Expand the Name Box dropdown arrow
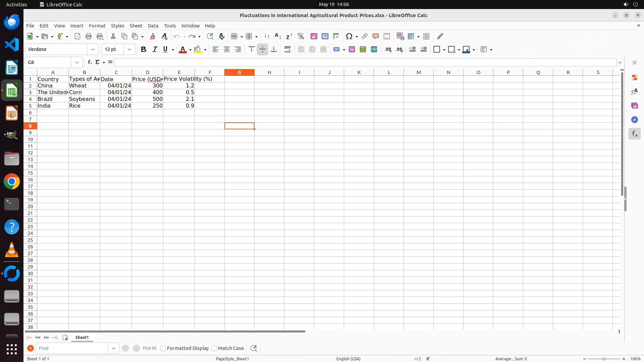644x362 pixels. click(77, 62)
